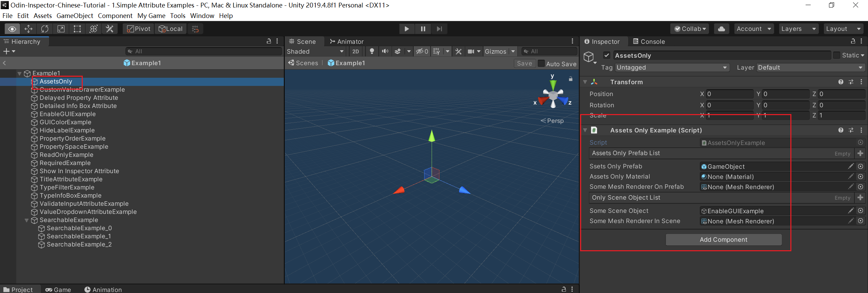This screenshot has height=293, width=868.
Task: Start Play mode
Action: coord(407,29)
